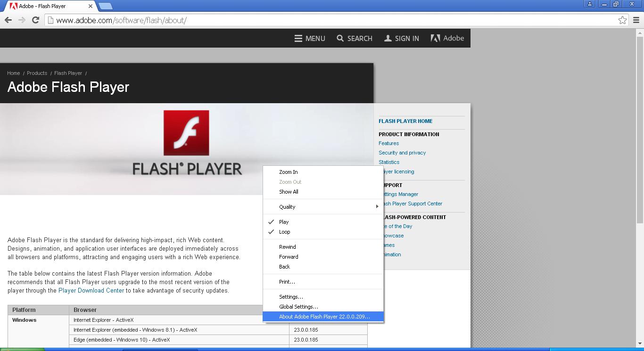Close the Adobe - Flash Player tab
The width and height of the screenshot is (644, 351).
[91, 6]
